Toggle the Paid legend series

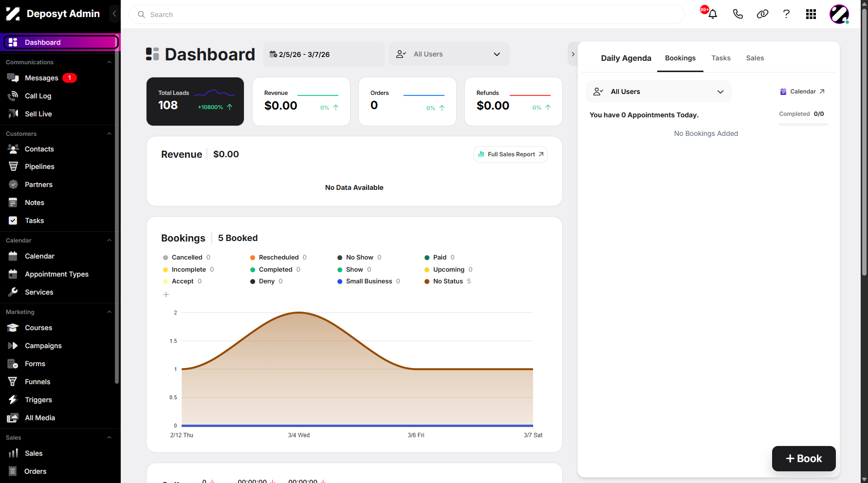[x=440, y=257]
